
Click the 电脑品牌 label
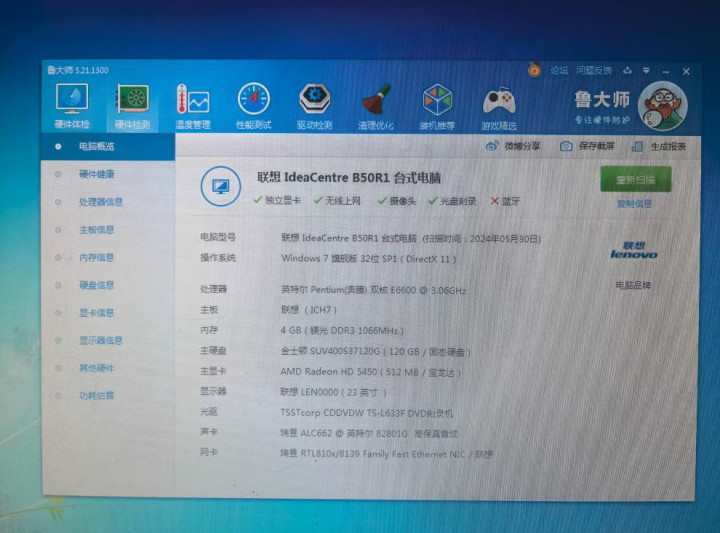pyautogui.click(x=633, y=285)
